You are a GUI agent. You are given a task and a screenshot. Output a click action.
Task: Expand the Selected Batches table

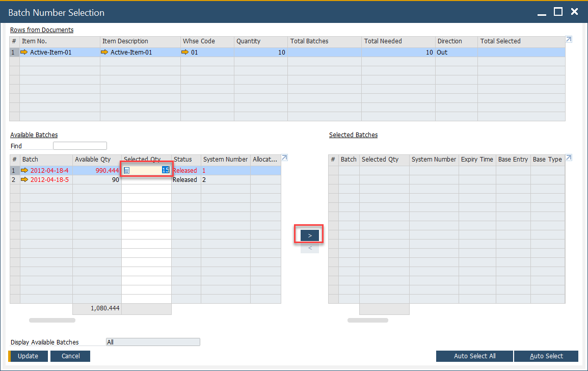[569, 157]
